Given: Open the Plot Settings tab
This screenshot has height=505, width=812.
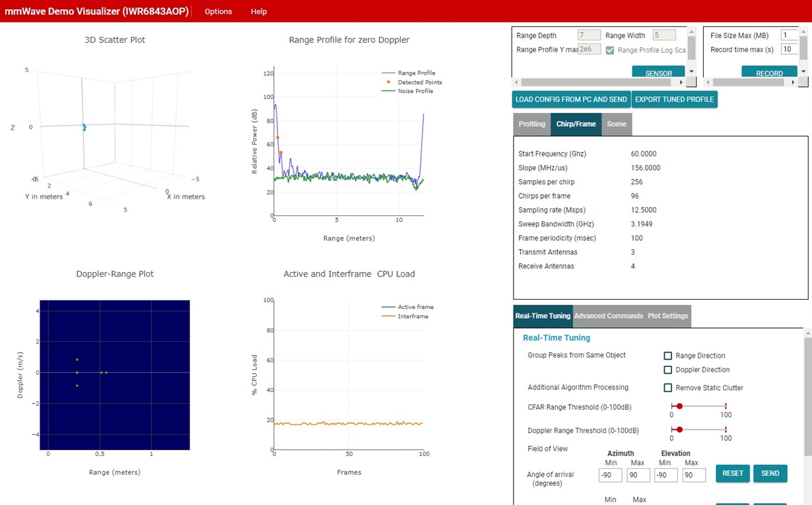Looking at the screenshot, I should point(668,316).
